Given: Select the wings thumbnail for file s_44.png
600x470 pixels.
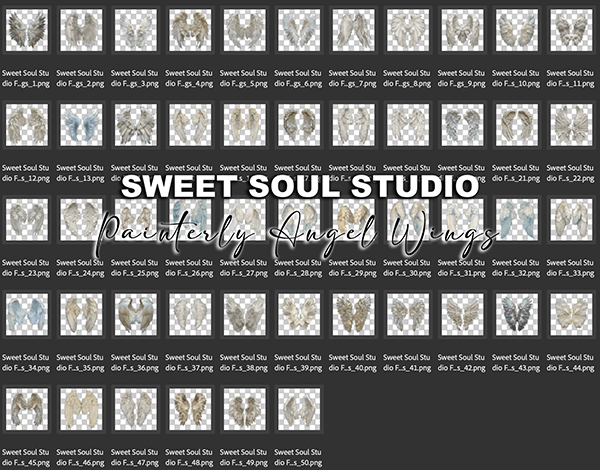Looking at the screenshot, I should 572,314.
